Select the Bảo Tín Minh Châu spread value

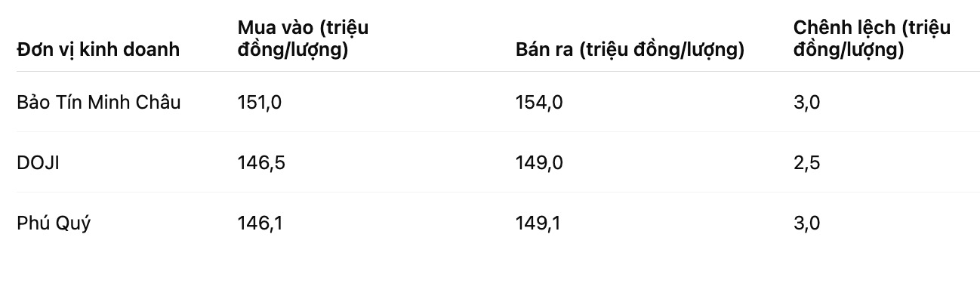806,102
